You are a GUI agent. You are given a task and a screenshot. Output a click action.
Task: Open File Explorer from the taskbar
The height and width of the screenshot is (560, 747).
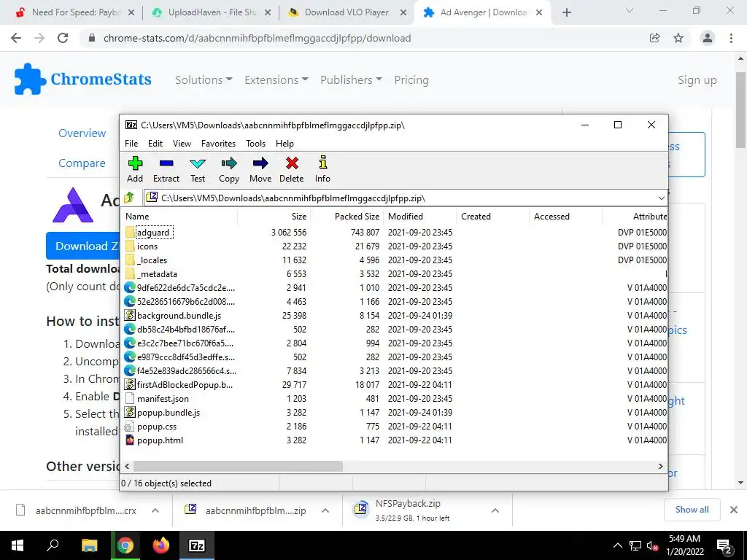pyautogui.click(x=89, y=545)
